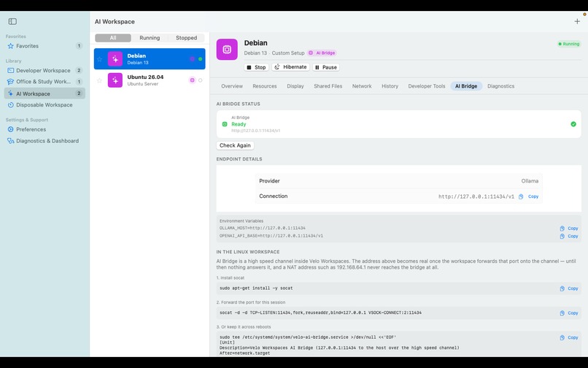Select AI Workspace in the sidebar

click(x=45, y=93)
